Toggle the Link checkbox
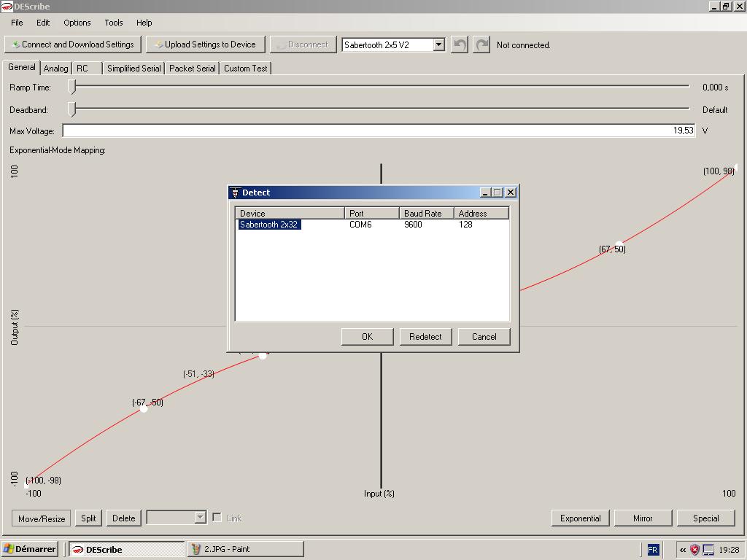Image resolution: width=747 pixels, height=560 pixels. tap(217, 518)
